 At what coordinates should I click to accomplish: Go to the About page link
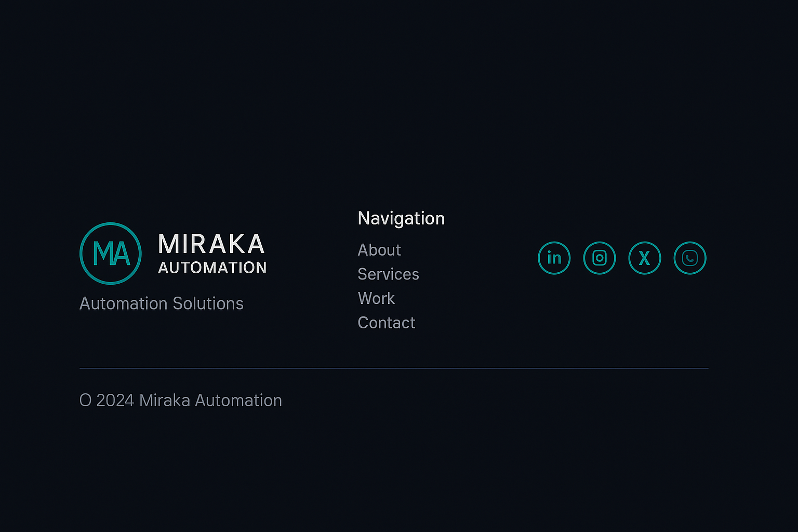[379, 250]
